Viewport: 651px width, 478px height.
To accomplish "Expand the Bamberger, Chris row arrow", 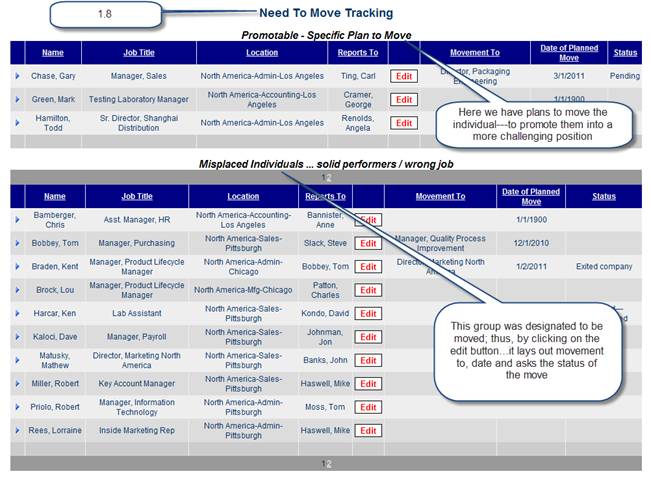I will tap(17, 220).
